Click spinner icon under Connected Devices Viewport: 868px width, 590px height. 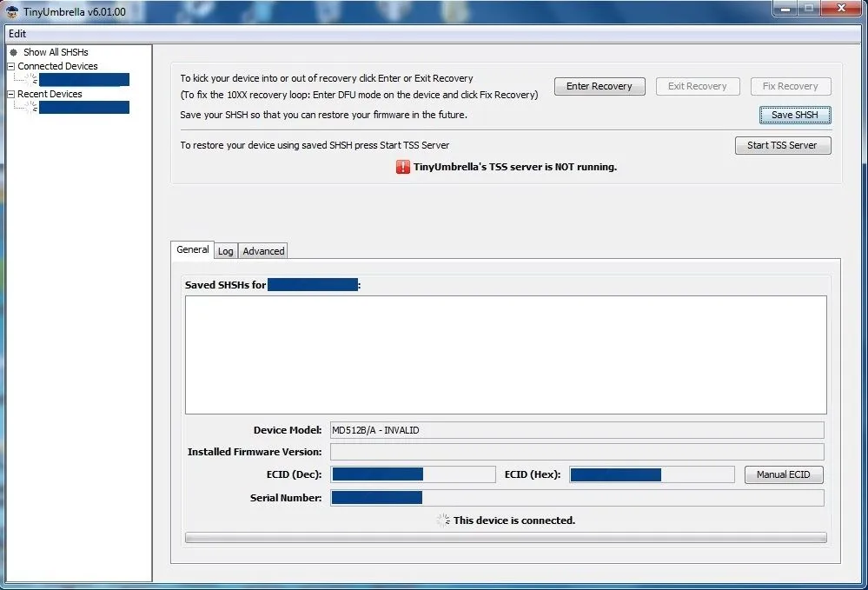click(31, 79)
